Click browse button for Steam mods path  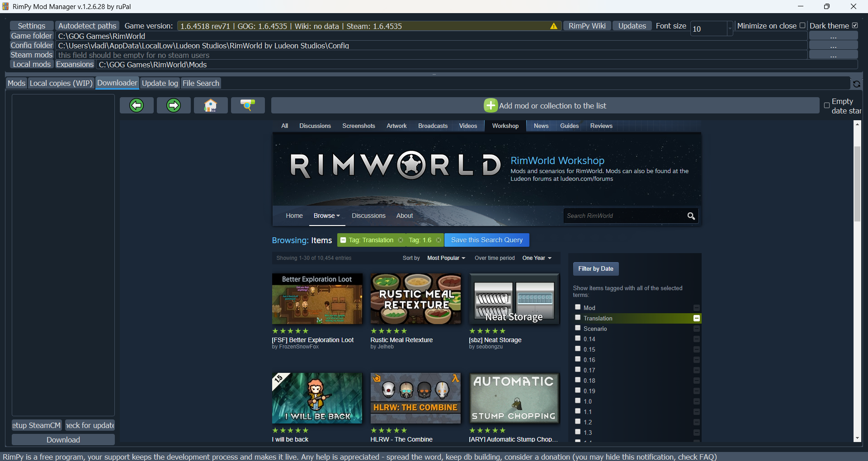coord(833,55)
